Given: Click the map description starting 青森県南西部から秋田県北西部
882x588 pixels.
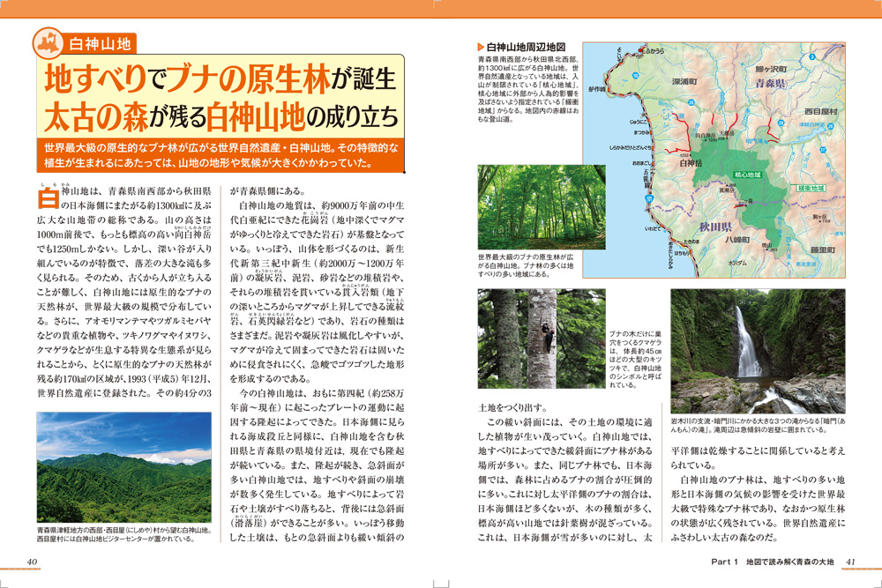Looking at the screenshot, I should (x=528, y=89).
